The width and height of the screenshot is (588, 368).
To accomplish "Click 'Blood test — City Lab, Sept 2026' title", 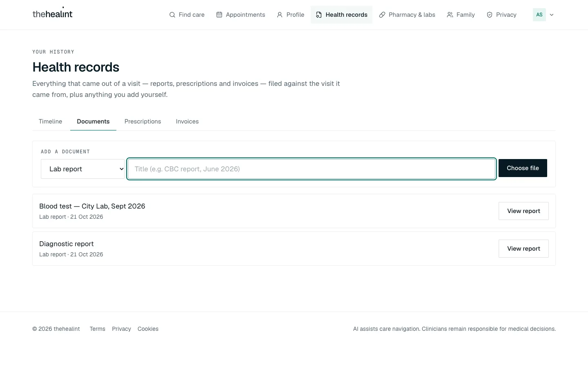I will [92, 206].
